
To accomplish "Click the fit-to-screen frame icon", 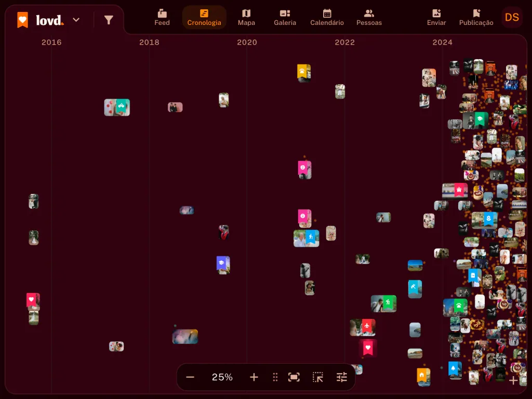I will tap(294, 377).
